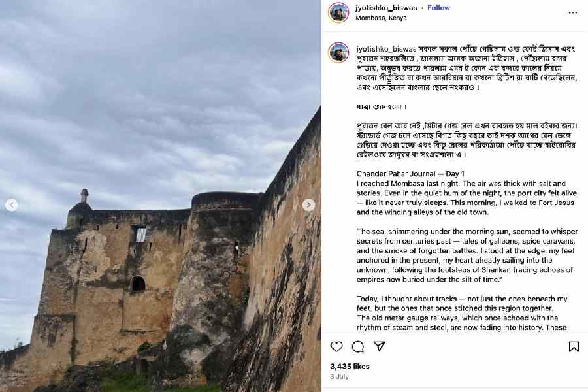Save the post with the bookmark icon
The width and height of the screenshot is (588, 392).
(x=574, y=347)
